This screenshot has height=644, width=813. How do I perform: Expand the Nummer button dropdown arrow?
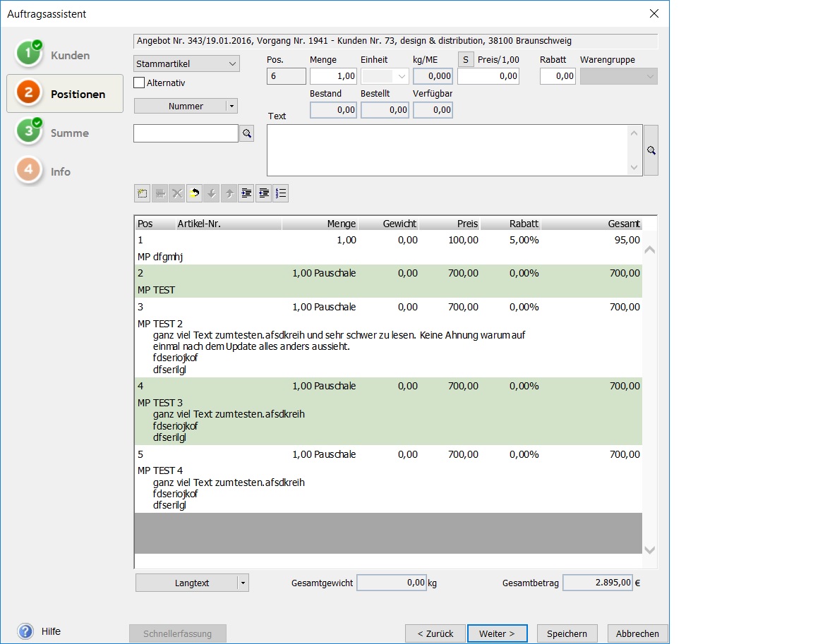[231, 107]
